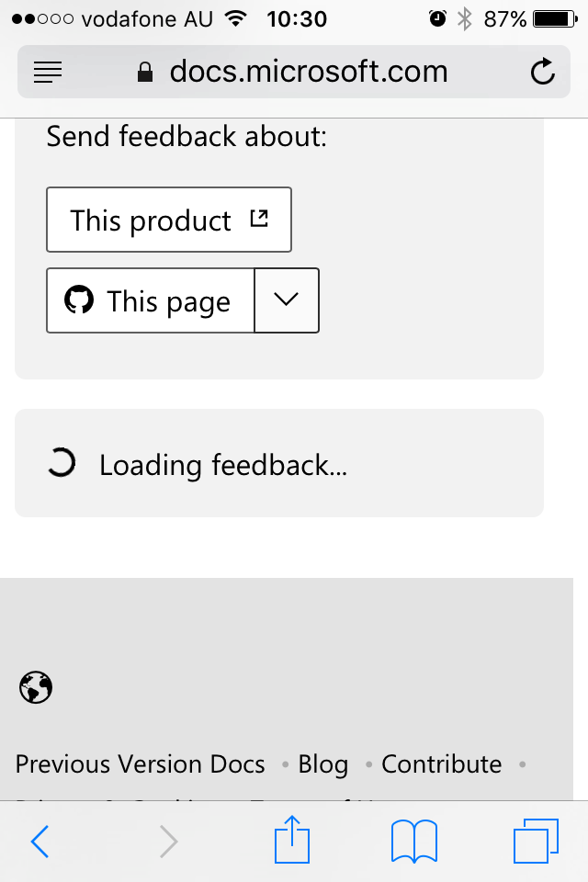Open the Share sheet icon
The width and height of the screenshot is (588, 882).
(292, 839)
